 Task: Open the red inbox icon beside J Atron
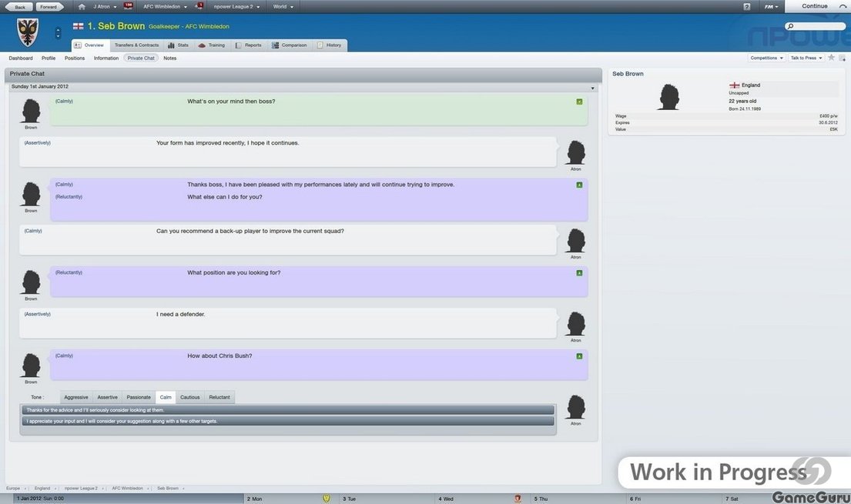pyautogui.click(x=128, y=6)
